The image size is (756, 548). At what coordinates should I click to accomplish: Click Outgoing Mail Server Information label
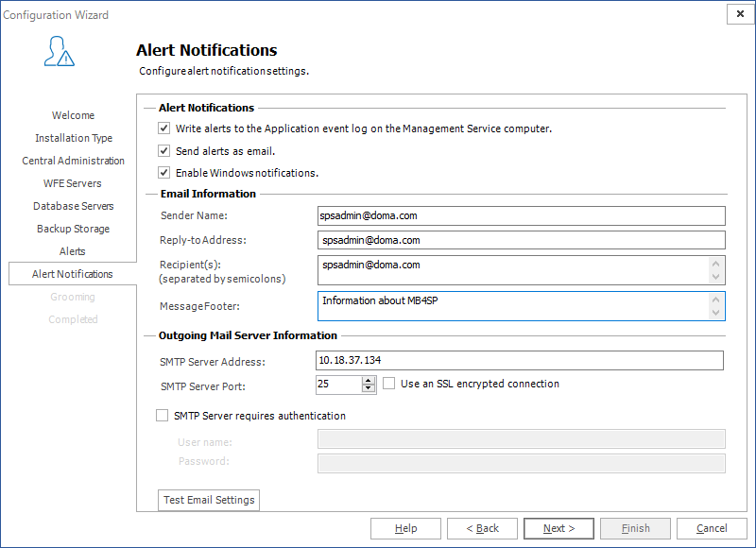pyautogui.click(x=248, y=335)
